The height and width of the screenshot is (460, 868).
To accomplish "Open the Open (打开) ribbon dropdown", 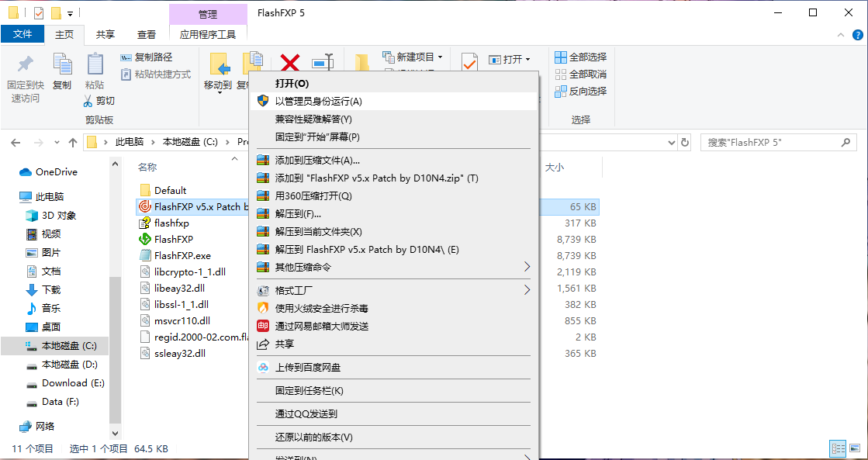I will point(510,59).
